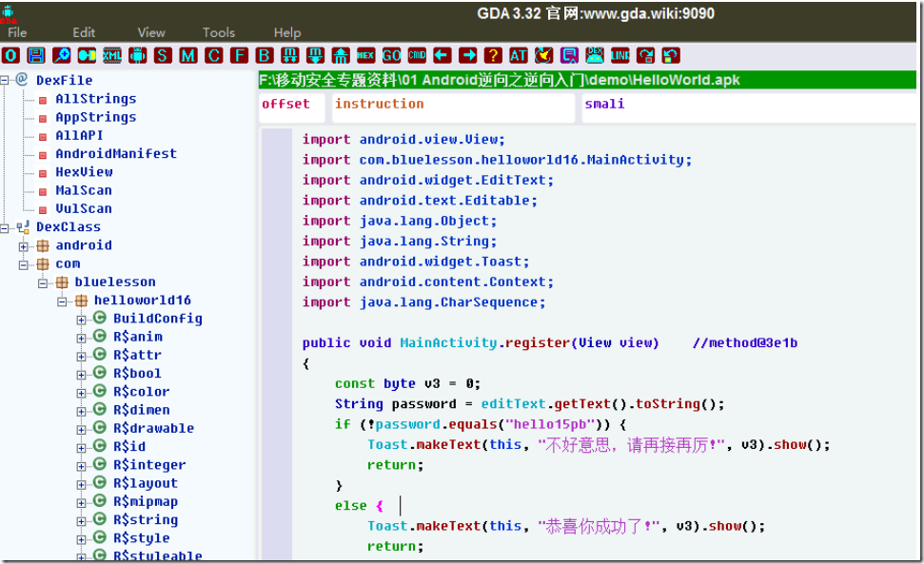Click the MainActivity.register method name
924x564 pixels.
484,342
